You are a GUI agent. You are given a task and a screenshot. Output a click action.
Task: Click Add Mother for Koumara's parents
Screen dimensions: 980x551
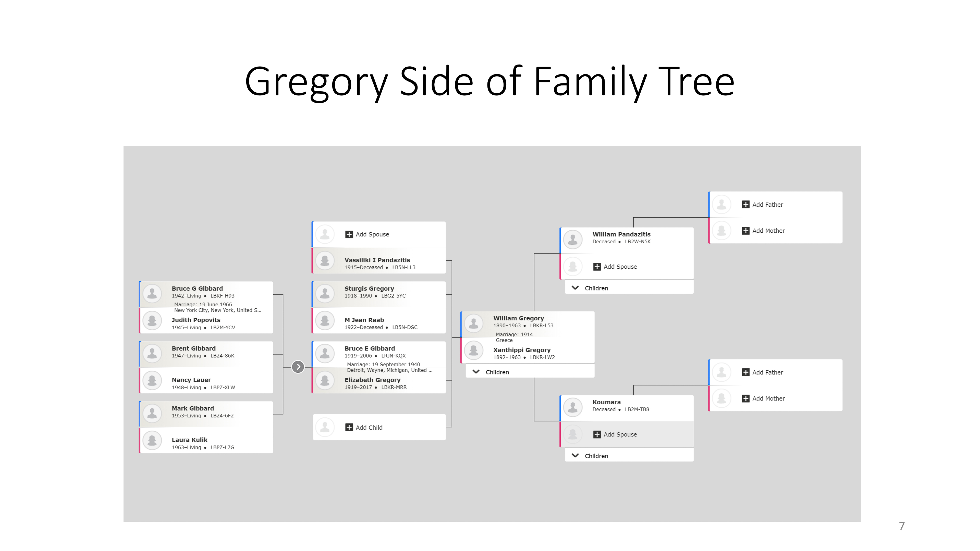pyautogui.click(x=768, y=398)
